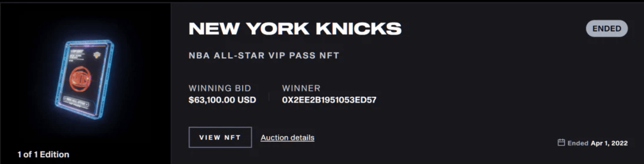Click the Apr 1, 2022 end date
Viewport: 644px width, 164px height.
pos(609,143)
